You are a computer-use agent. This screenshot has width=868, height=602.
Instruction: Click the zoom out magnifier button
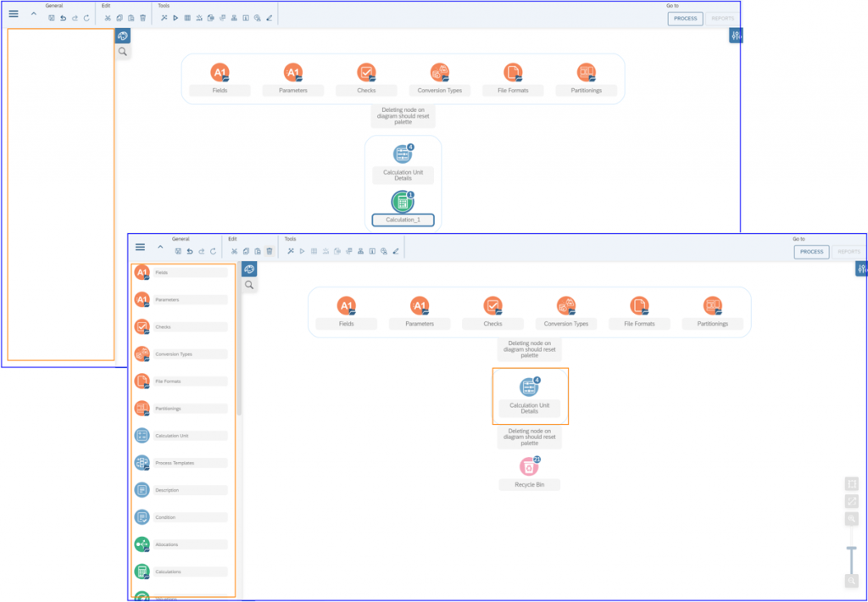click(x=851, y=581)
